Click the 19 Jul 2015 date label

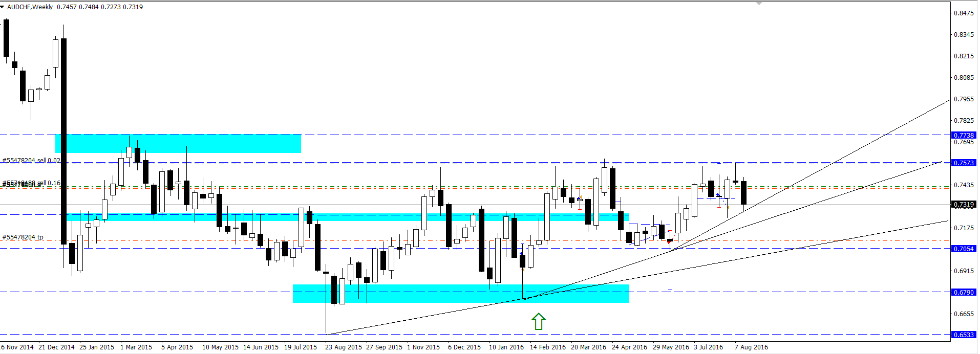click(x=301, y=347)
